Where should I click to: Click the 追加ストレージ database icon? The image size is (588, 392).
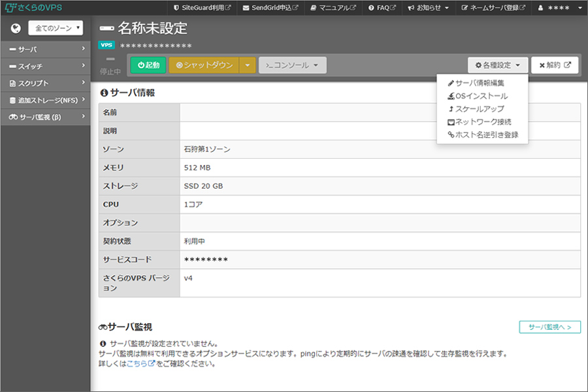(13, 100)
